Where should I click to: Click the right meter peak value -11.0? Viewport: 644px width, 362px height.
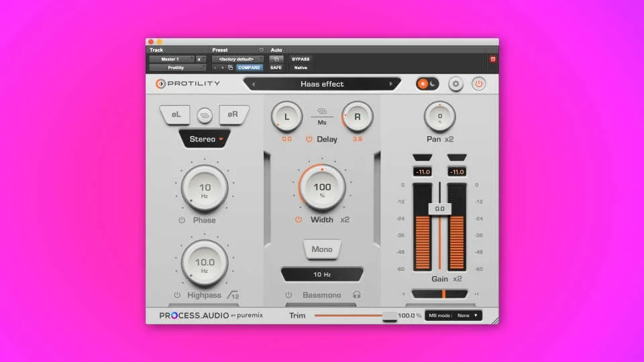(x=457, y=172)
